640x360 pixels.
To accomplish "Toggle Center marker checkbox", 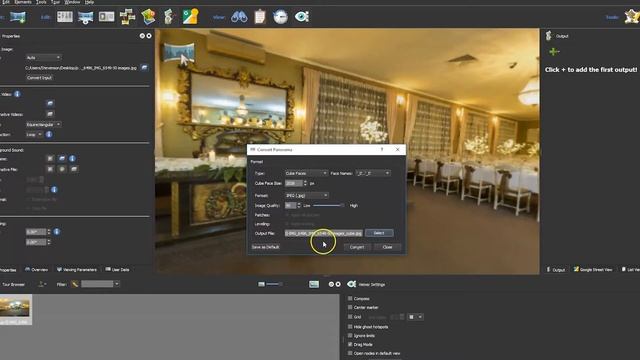I will coord(350,307).
